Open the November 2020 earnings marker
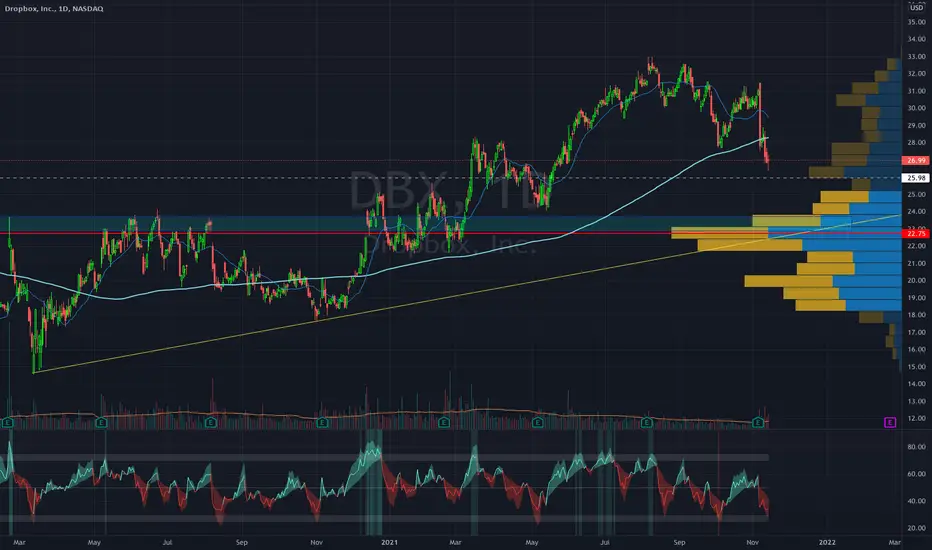This screenshot has width=932, height=550. [x=322, y=423]
